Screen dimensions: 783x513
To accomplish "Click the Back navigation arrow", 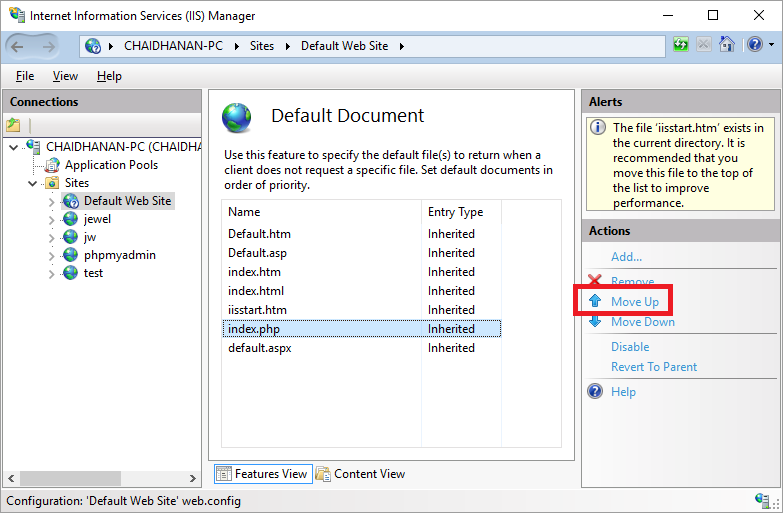I will [17, 46].
